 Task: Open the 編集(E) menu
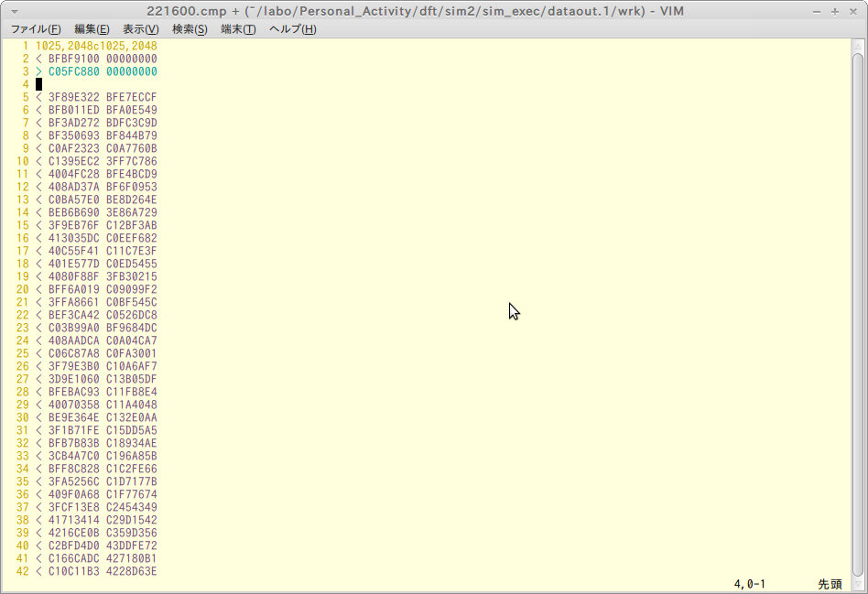pos(92,29)
